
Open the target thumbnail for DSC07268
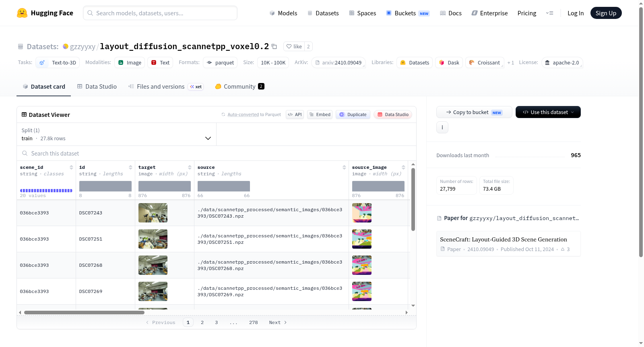(x=153, y=265)
